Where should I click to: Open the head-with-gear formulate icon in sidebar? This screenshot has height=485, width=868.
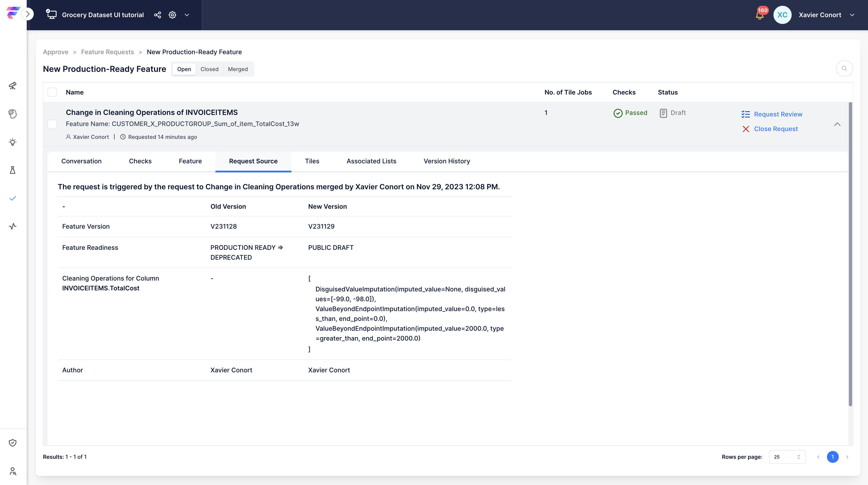[x=12, y=114]
